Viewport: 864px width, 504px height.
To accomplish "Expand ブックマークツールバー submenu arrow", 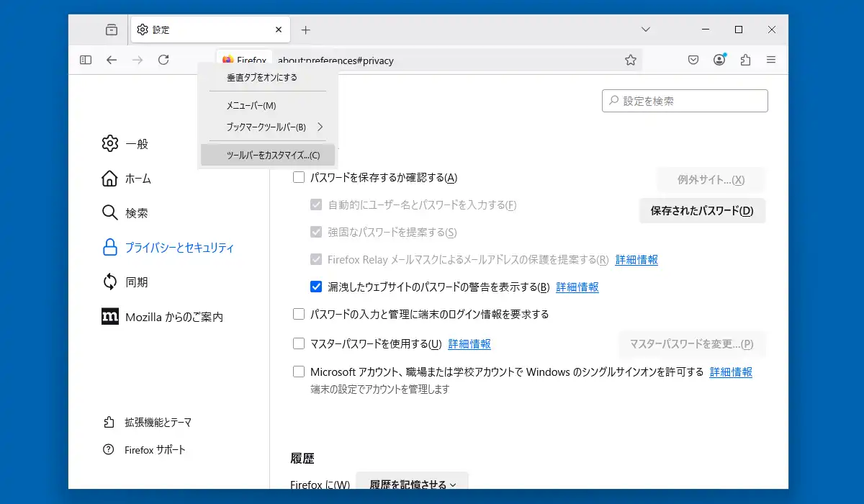I will tap(320, 127).
